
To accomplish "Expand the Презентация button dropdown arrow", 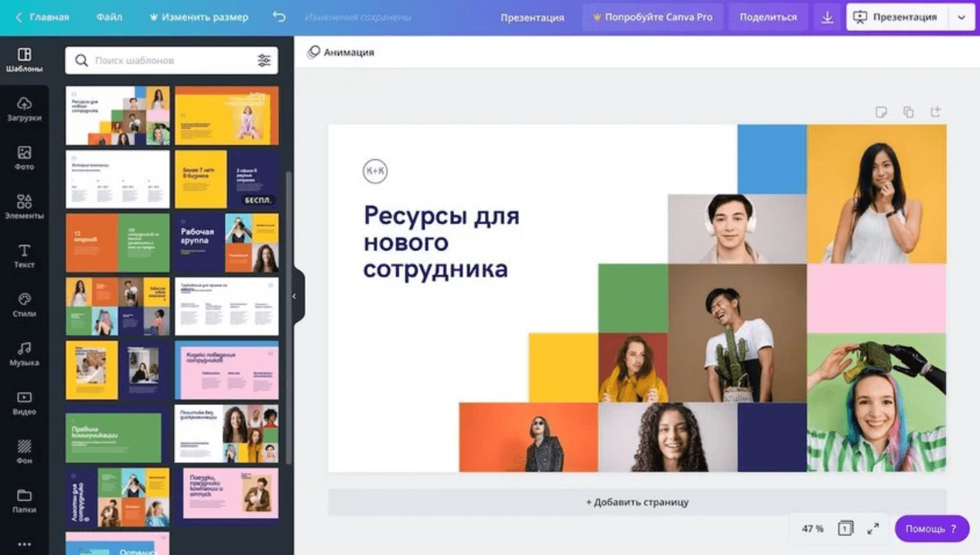I will coord(961,17).
